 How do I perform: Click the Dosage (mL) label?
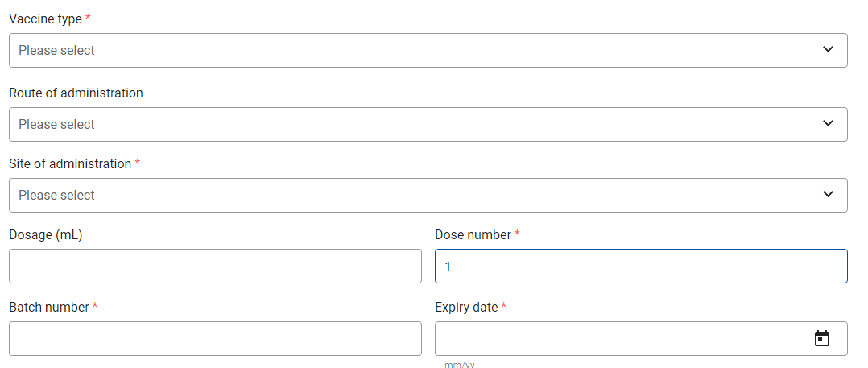click(46, 235)
